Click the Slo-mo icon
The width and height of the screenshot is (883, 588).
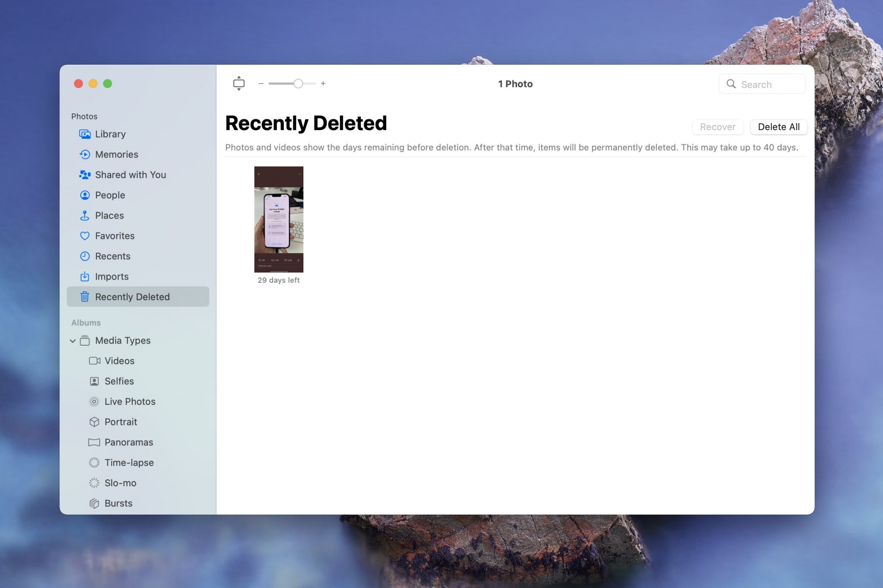point(94,483)
